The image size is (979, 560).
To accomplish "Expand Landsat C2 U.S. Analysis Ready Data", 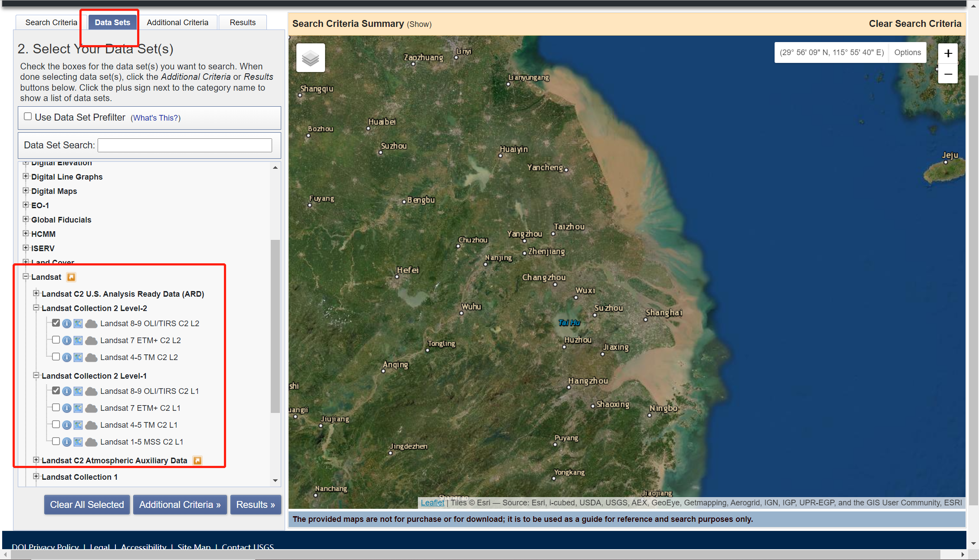I will click(36, 294).
